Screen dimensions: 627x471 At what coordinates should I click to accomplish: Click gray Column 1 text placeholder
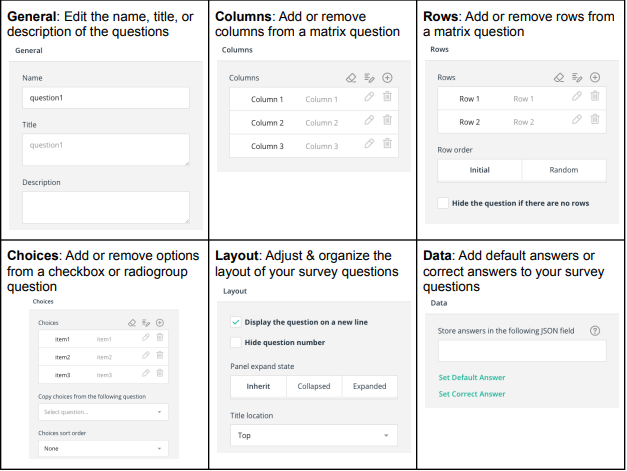(x=321, y=99)
